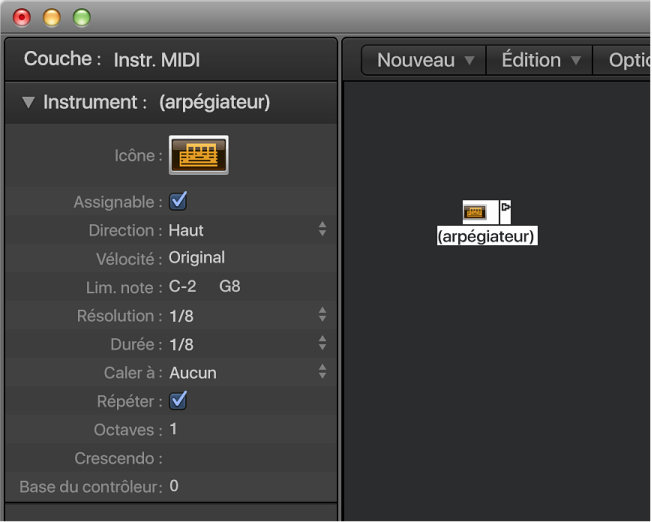Click the upper note limit G8

230,287
